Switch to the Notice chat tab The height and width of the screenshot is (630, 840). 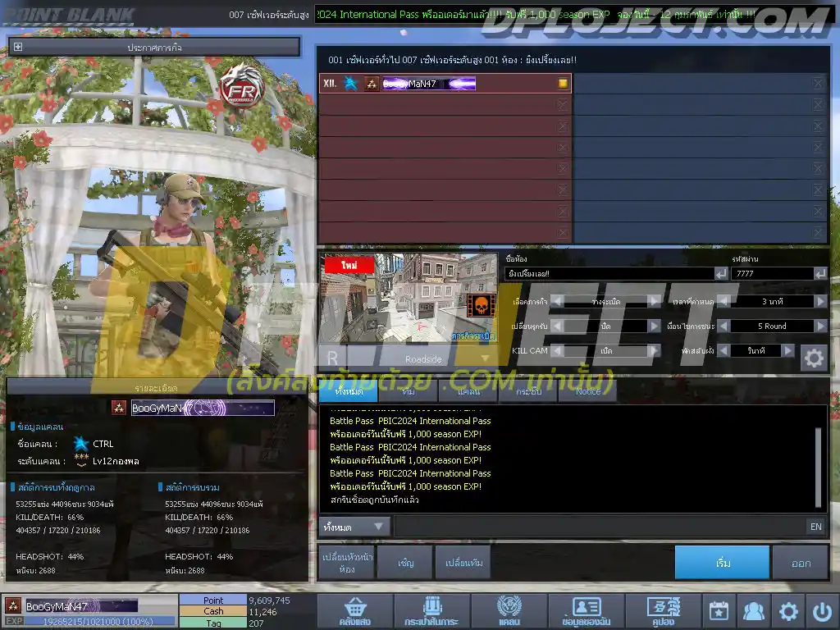click(587, 391)
